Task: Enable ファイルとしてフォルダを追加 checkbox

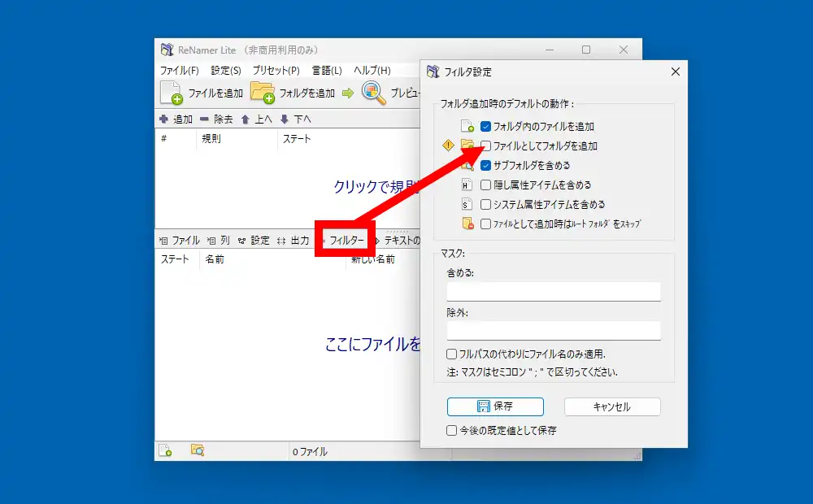Action: [485, 146]
